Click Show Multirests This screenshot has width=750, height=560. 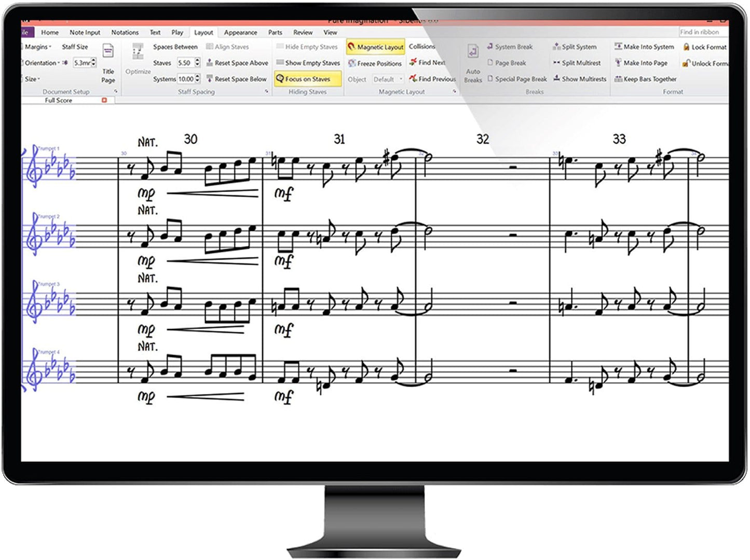point(580,79)
